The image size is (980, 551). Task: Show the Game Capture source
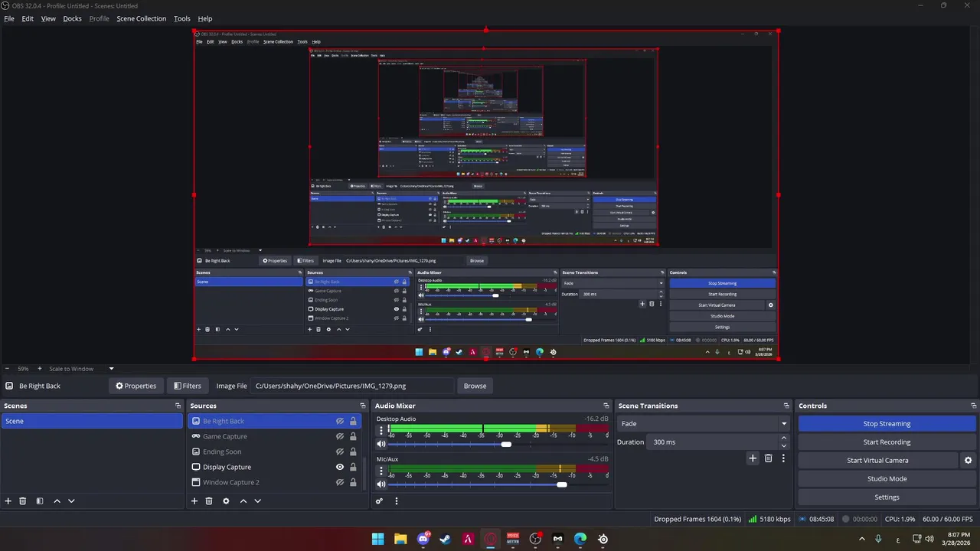pyautogui.click(x=340, y=436)
